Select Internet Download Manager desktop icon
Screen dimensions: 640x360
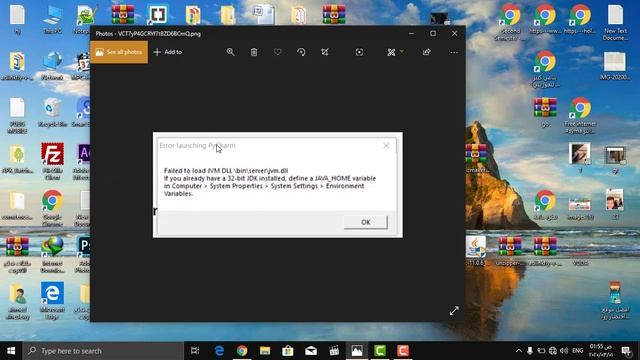52,254
